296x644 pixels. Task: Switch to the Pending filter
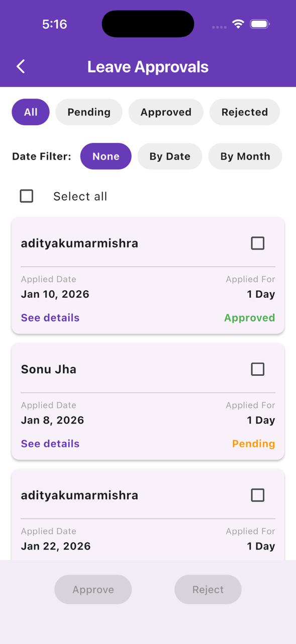coord(89,112)
